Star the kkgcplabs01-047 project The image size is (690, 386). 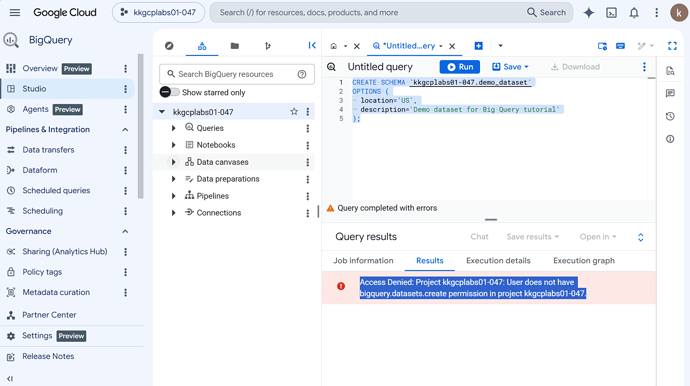[294, 112]
